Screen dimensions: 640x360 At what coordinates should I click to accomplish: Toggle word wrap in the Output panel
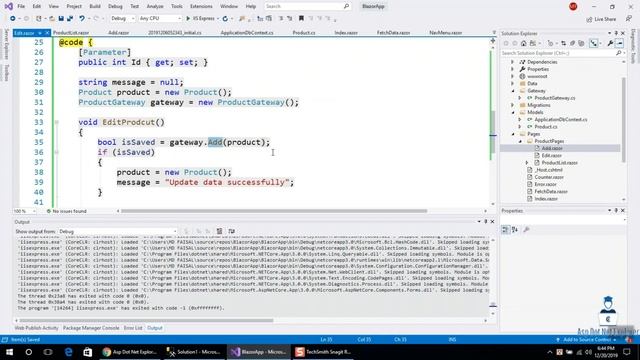pyautogui.click(x=231, y=231)
